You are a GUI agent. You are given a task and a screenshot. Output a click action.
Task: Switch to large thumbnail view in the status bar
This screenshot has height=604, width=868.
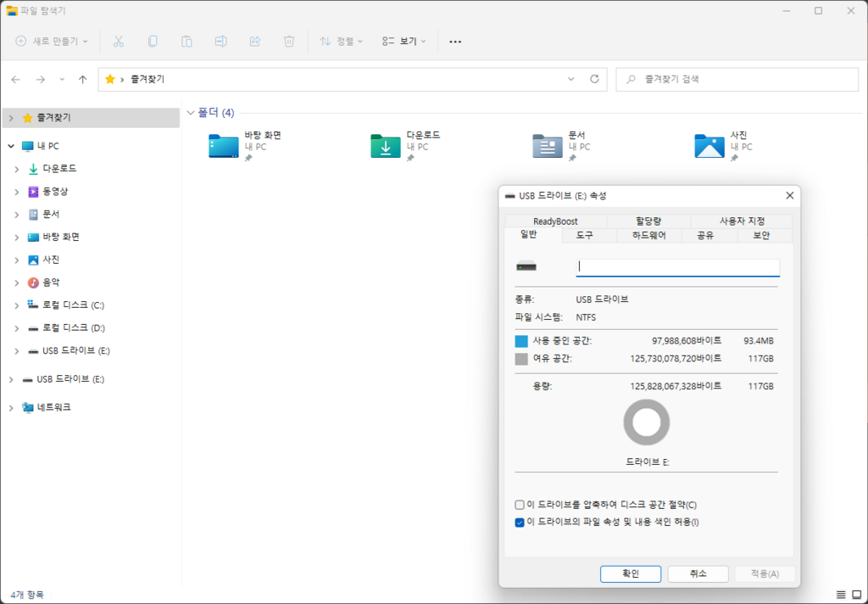[x=854, y=594]
